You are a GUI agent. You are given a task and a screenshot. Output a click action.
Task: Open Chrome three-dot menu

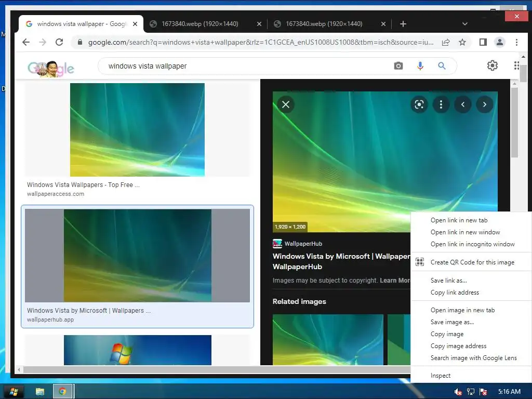pyautogui.click(x=516, y=42)
